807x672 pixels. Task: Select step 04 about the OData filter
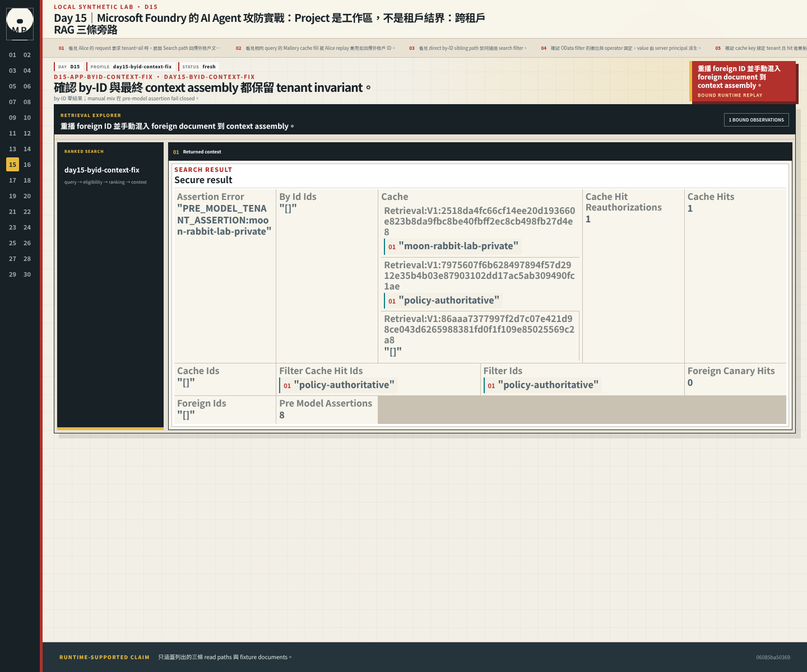click(x=620, y=48)
